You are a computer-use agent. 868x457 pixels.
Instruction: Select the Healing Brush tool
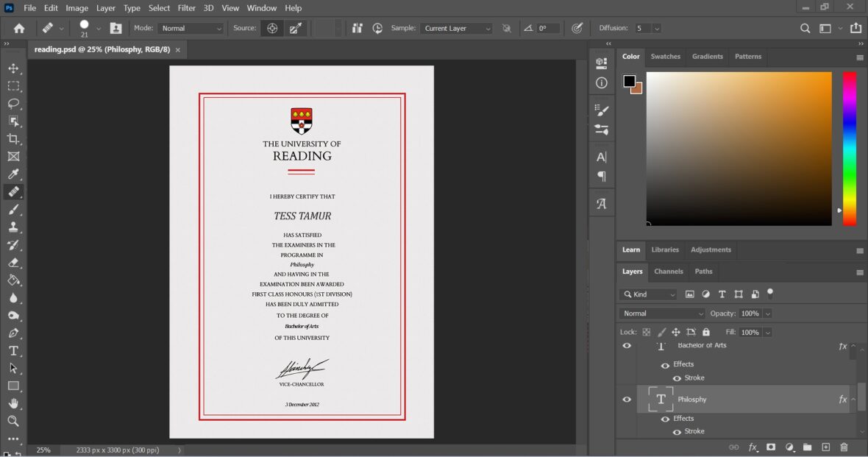13,191
